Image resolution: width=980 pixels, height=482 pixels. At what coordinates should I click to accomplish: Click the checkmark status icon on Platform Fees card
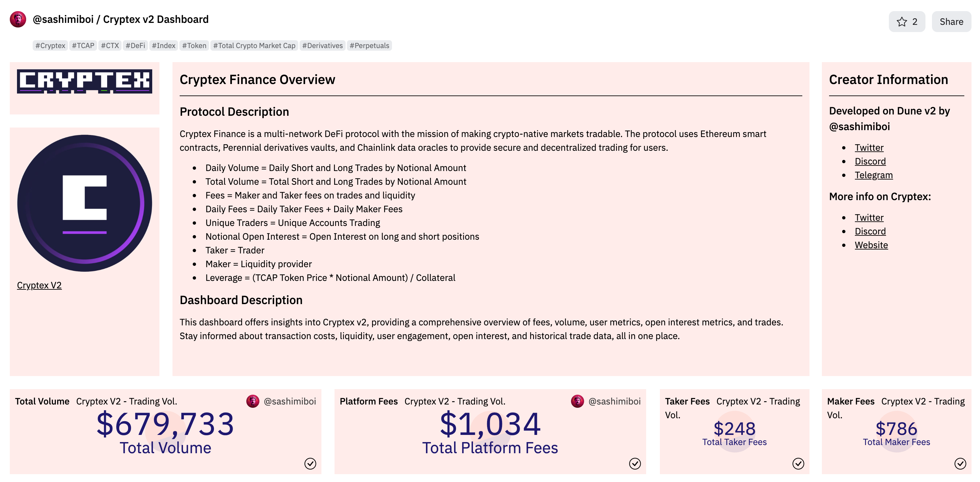pyautogui.click(x=635, y=464)
